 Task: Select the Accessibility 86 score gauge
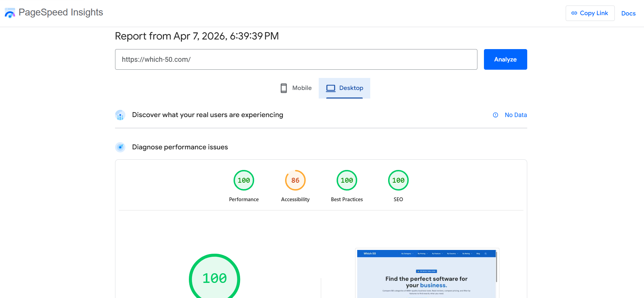[295, 181]
